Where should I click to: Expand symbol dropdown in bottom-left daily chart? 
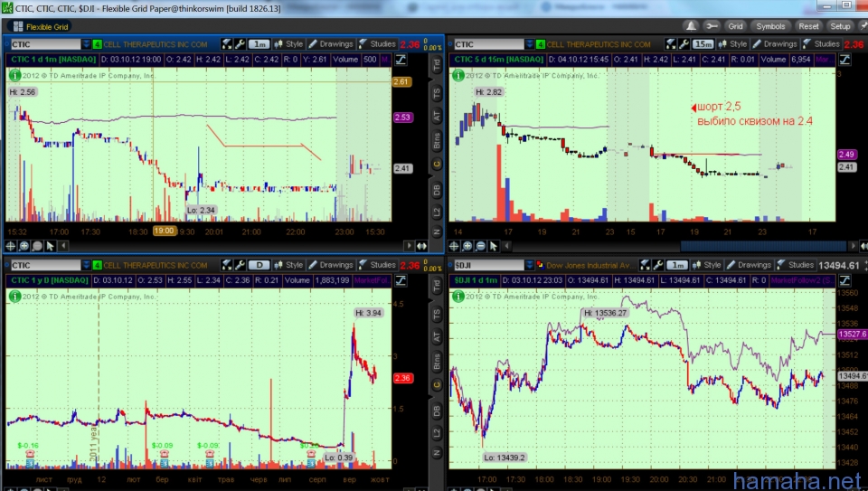(x=87, y=265)
